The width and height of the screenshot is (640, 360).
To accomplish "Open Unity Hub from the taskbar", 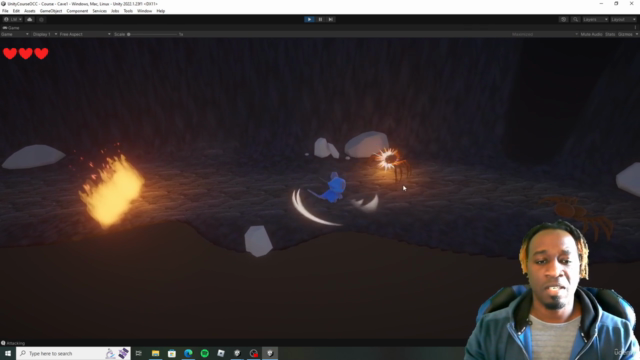I will 237,353.
